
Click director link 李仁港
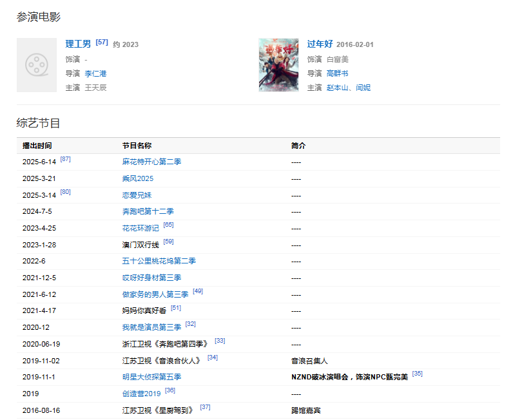[x=95, y=73]
